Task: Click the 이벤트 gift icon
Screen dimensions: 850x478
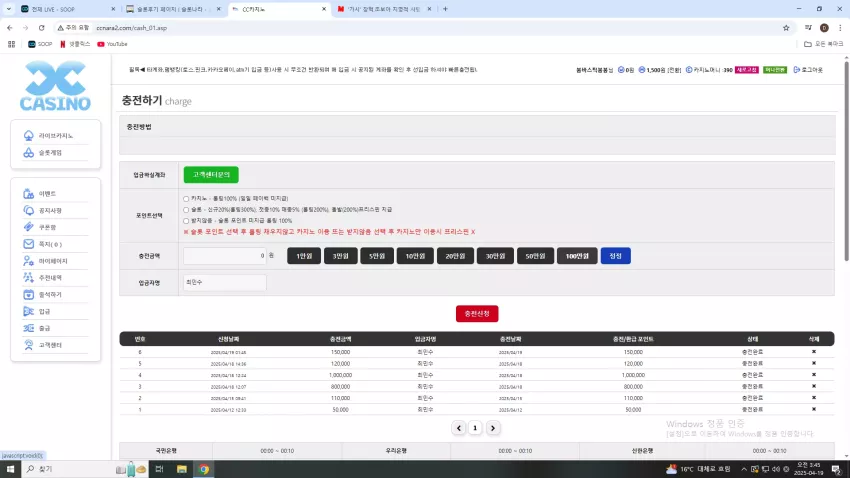Action: coord(29,193)
